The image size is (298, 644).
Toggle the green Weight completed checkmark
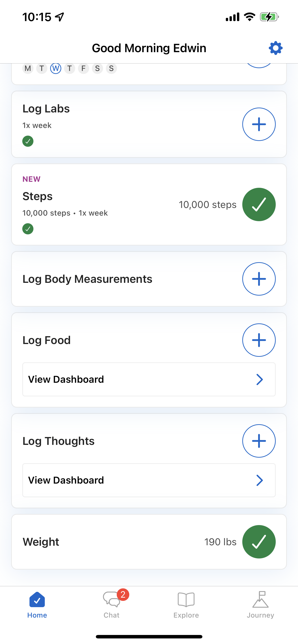pos(259,542)
